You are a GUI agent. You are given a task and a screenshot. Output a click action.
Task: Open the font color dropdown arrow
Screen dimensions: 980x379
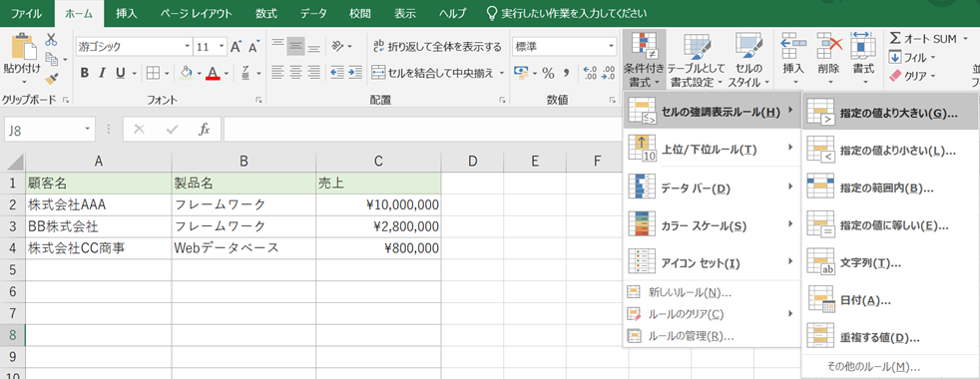pos(227,73)
